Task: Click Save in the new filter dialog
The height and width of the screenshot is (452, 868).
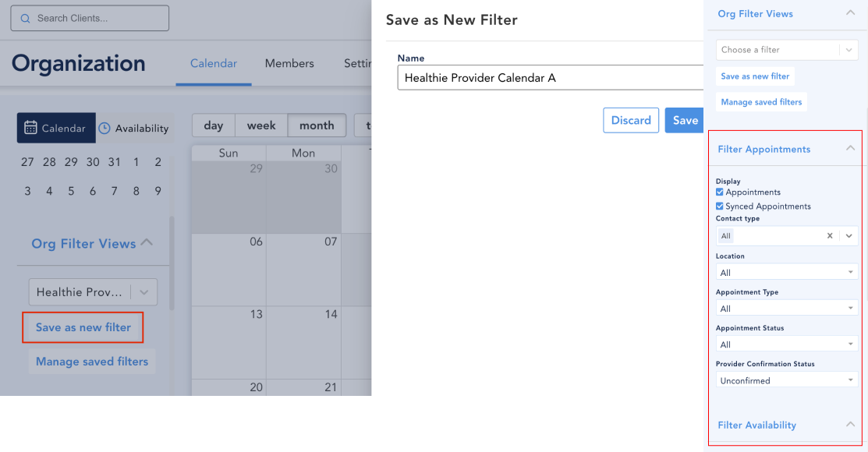Action: (685, 120)
